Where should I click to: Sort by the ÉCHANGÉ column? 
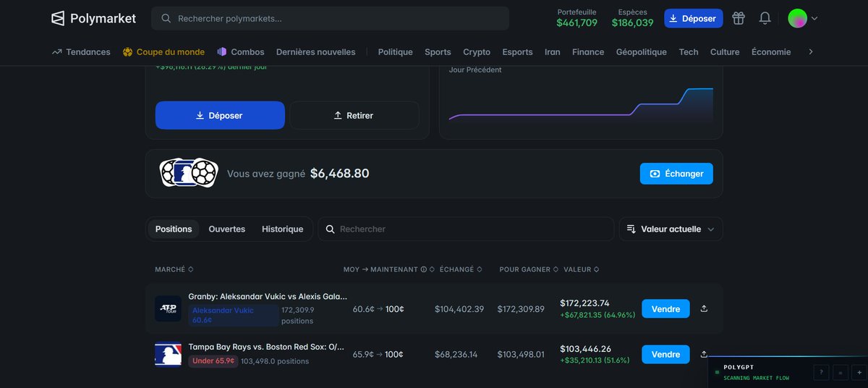461,269
